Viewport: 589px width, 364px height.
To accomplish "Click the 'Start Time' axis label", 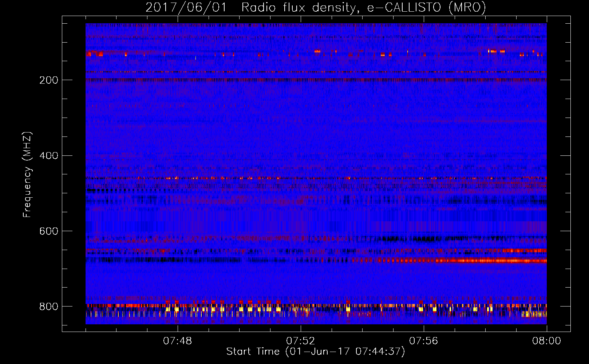I will pyautogui.click(x=253, y=352).
